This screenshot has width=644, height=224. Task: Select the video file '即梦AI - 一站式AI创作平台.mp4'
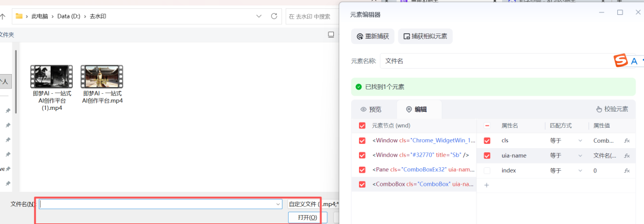tap(103, 84)
